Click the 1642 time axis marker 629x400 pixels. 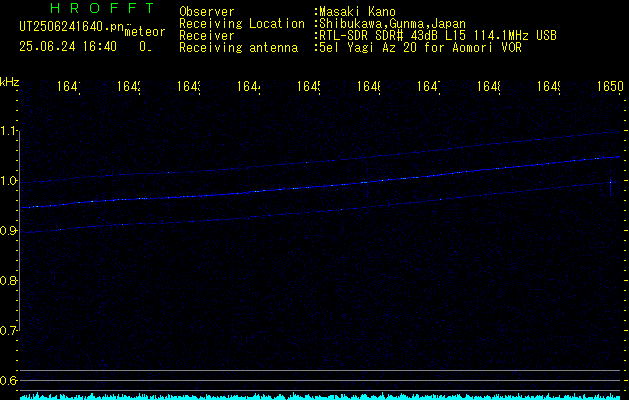129,86
